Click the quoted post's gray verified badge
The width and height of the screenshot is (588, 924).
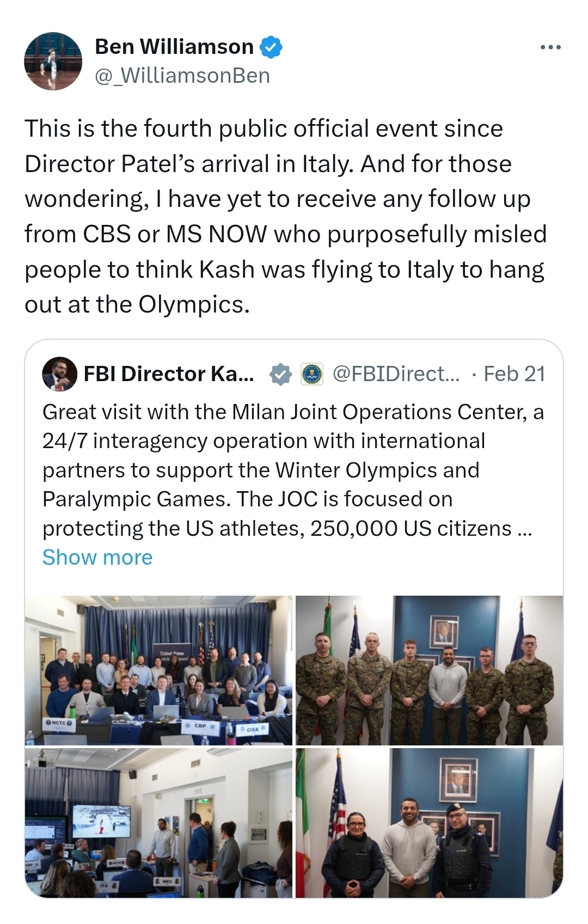coord(280,374)
